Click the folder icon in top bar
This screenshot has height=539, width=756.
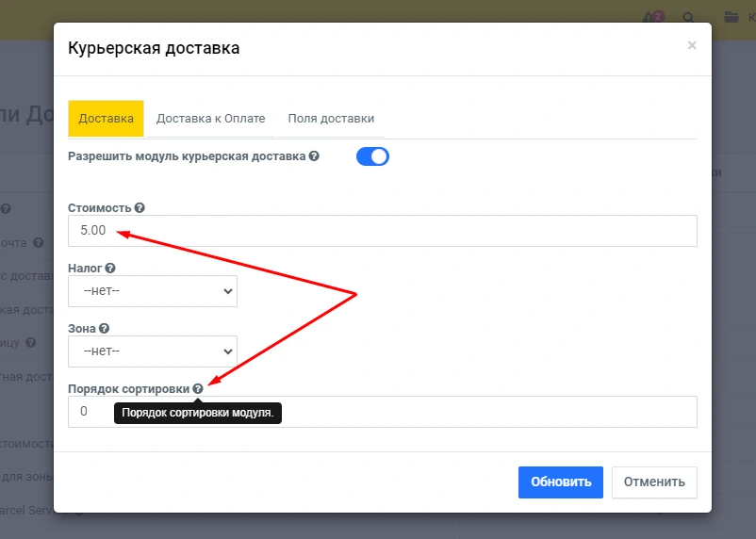point(731,17)
